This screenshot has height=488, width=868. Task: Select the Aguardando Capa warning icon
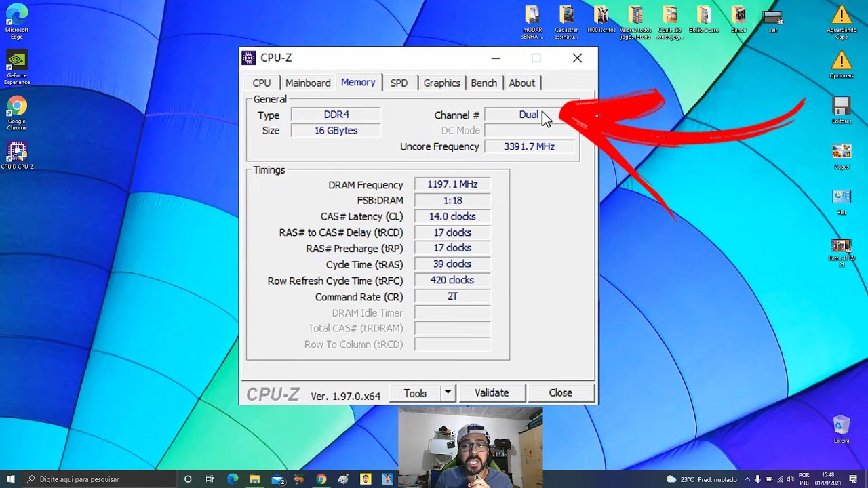(842, 22)
